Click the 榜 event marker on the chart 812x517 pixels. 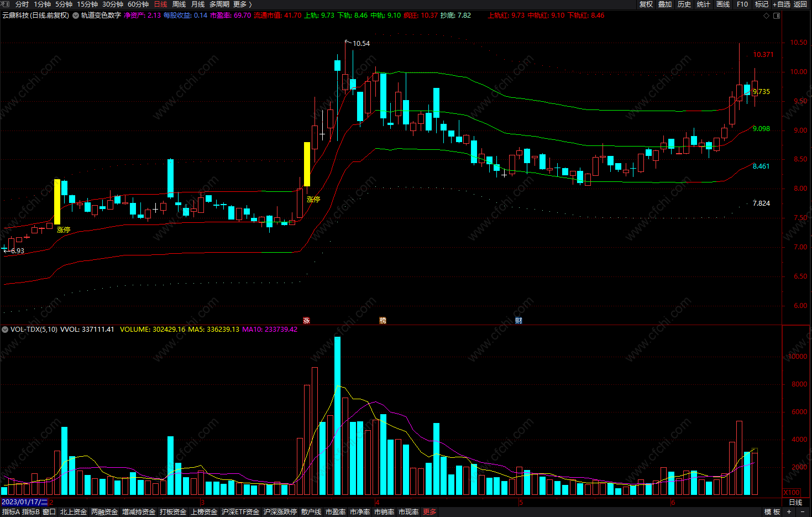[x=383, y=320]
